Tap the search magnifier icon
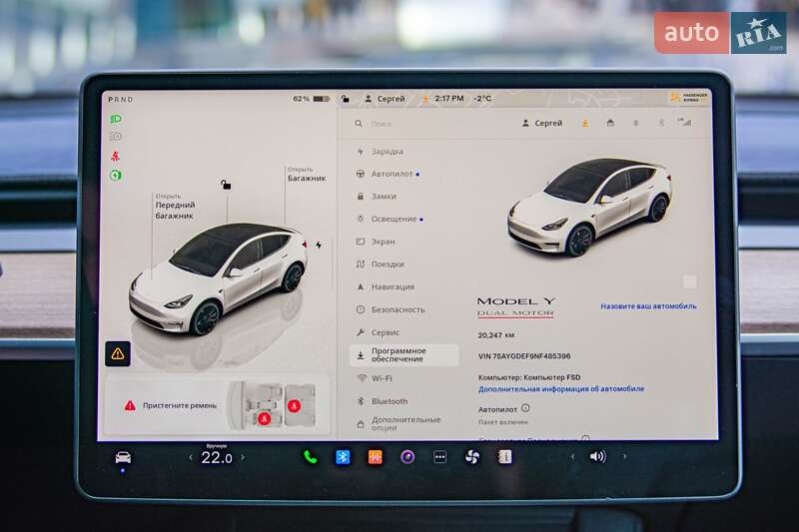799x532 pixels. click(359, 123)
